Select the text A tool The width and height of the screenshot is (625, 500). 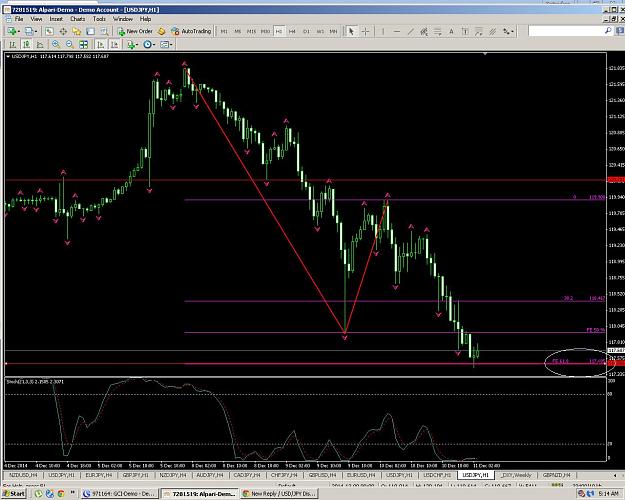coord(451,31)
